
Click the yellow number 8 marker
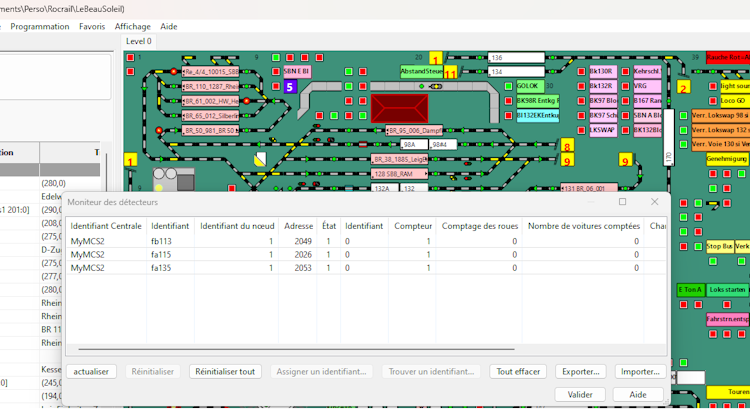pyautogui.click(x=567, y=145)
